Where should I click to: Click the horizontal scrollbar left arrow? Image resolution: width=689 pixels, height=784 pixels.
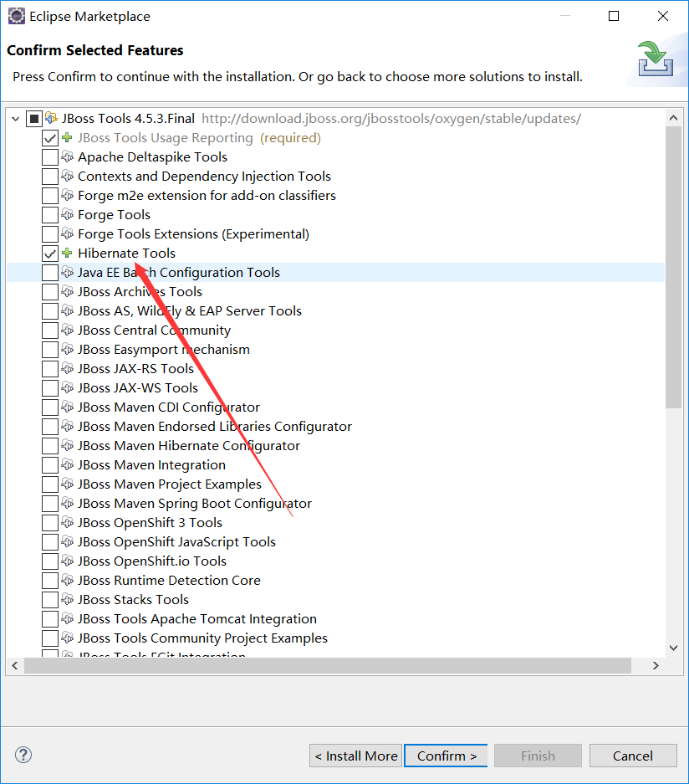15,665
